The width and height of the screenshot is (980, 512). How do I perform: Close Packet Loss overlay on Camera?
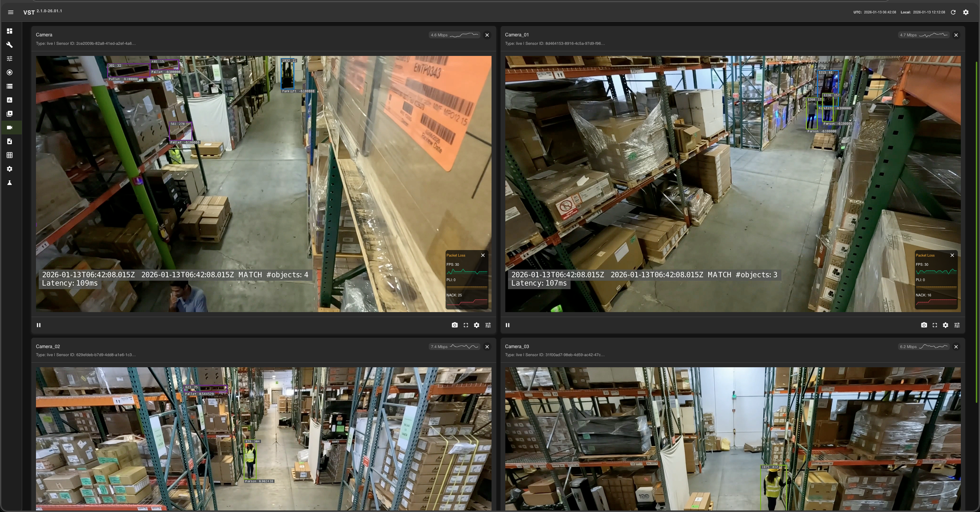coord(483,255)
